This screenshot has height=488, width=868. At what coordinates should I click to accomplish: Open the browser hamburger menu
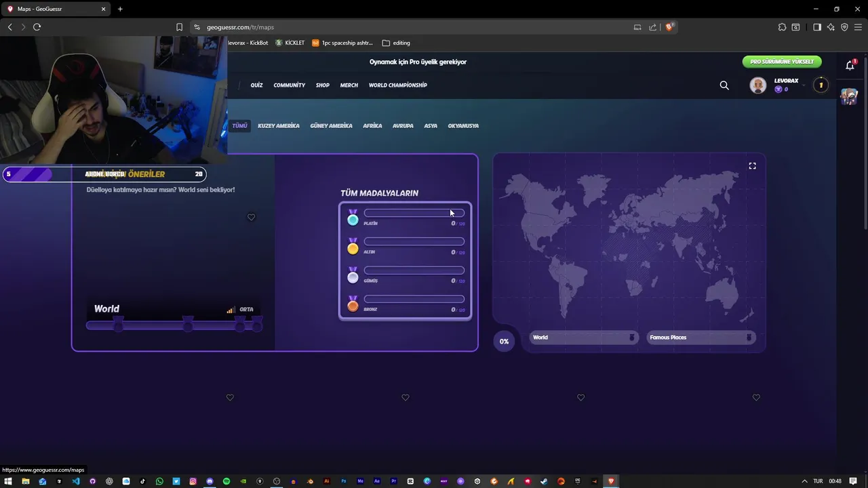pos(858,27)
